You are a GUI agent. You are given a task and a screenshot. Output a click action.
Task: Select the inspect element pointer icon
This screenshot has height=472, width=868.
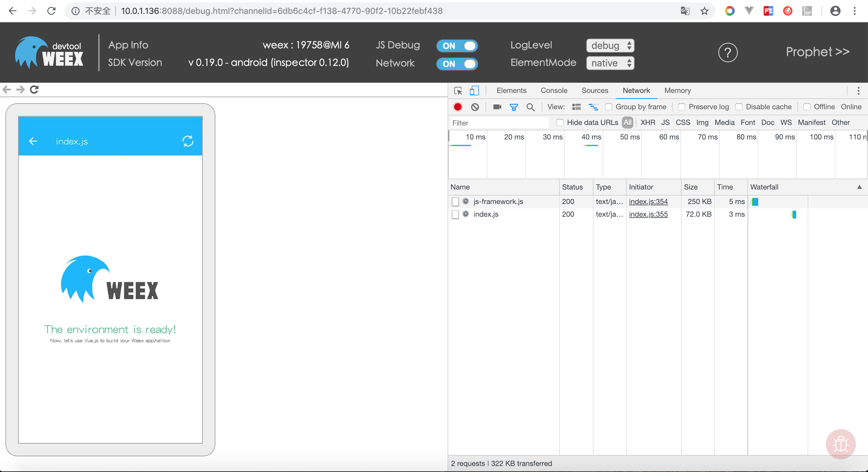coord(458,90)
